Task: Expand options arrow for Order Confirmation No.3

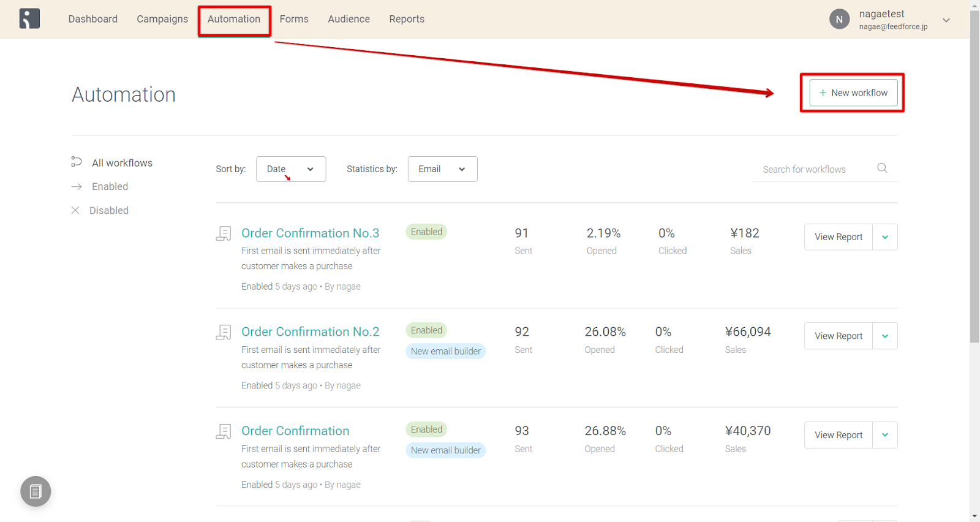Action: pyautogui.click(x=885, y=237)
